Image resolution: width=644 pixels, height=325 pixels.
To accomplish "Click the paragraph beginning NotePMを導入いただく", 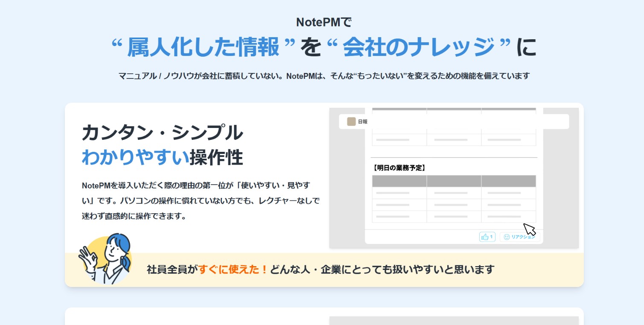I will 201,200.
